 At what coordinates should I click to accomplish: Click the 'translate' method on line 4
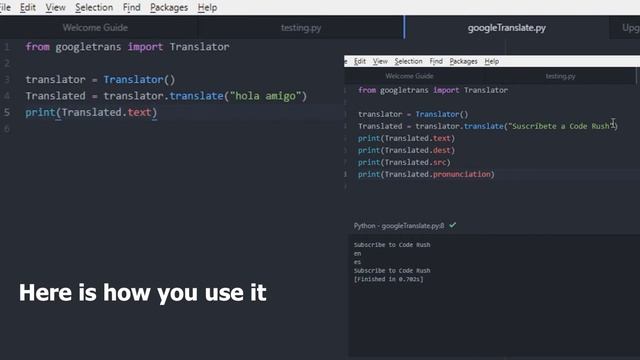[x=196, y=96]
